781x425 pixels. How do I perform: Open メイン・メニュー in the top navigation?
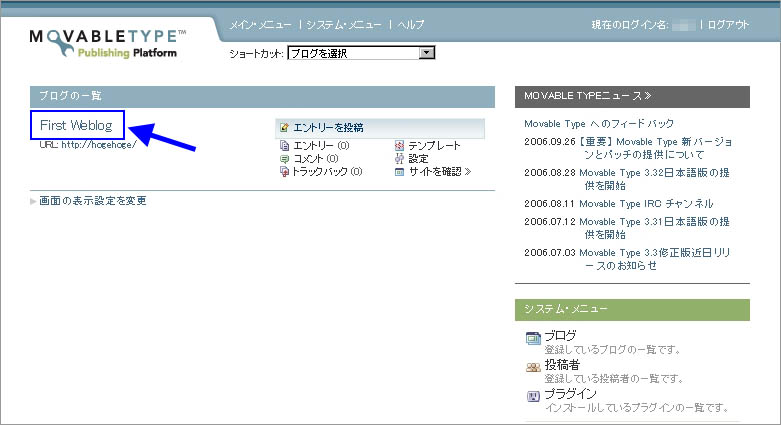pos(260,24)
